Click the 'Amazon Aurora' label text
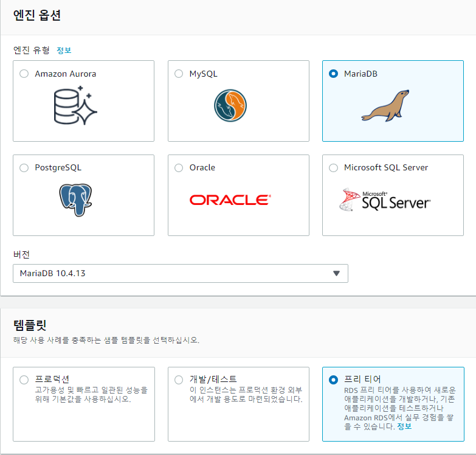Viewport: 476px width, 455px height. (65, 74)
